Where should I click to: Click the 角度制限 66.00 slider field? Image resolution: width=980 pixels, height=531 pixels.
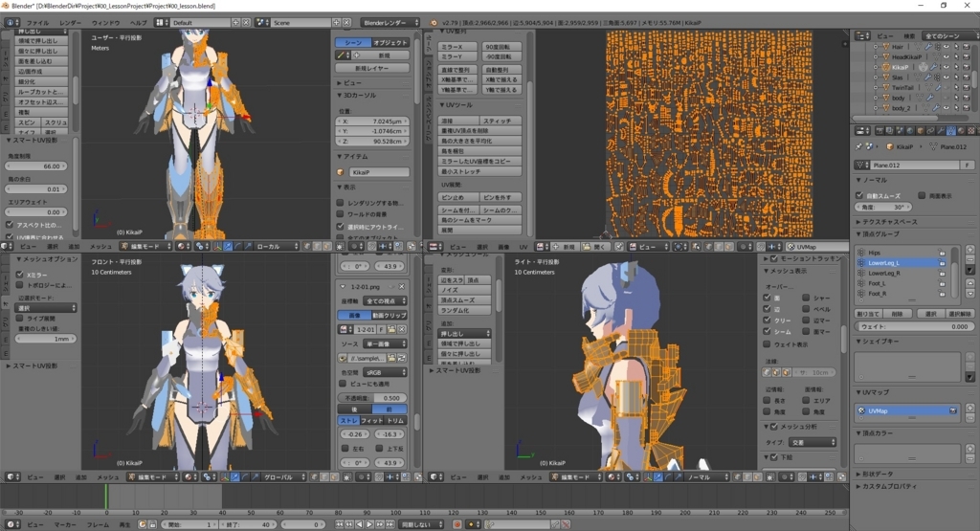pos(36,166)
